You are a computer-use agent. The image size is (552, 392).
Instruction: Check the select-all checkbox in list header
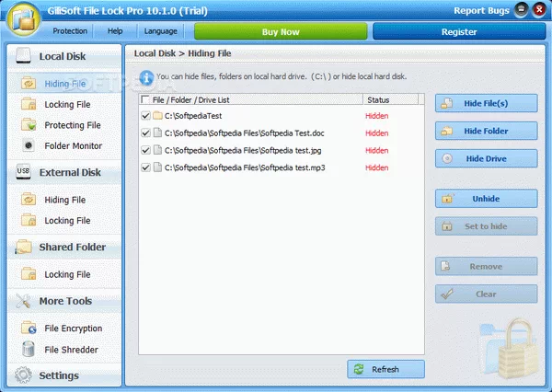tap(146, 99)
